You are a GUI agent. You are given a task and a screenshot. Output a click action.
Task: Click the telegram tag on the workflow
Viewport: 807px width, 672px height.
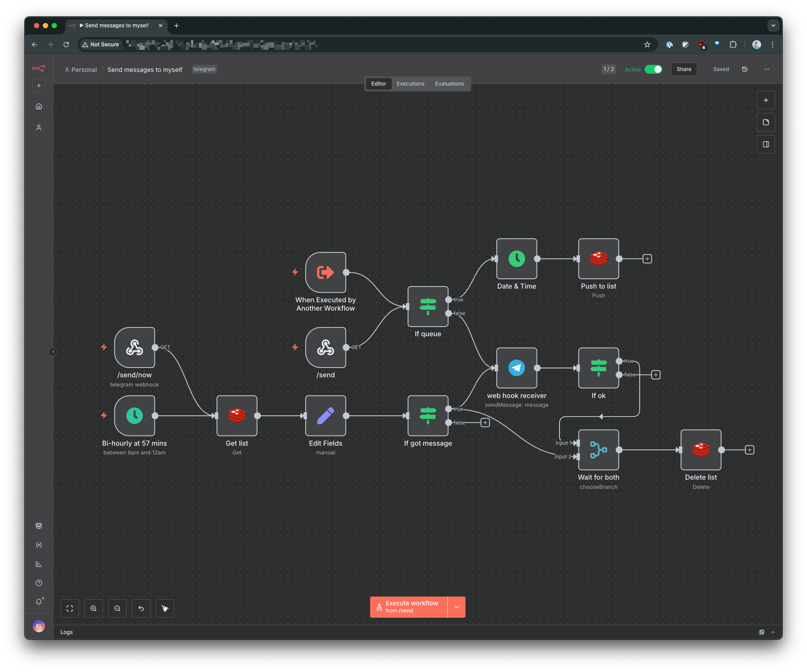tap(204, 69)
